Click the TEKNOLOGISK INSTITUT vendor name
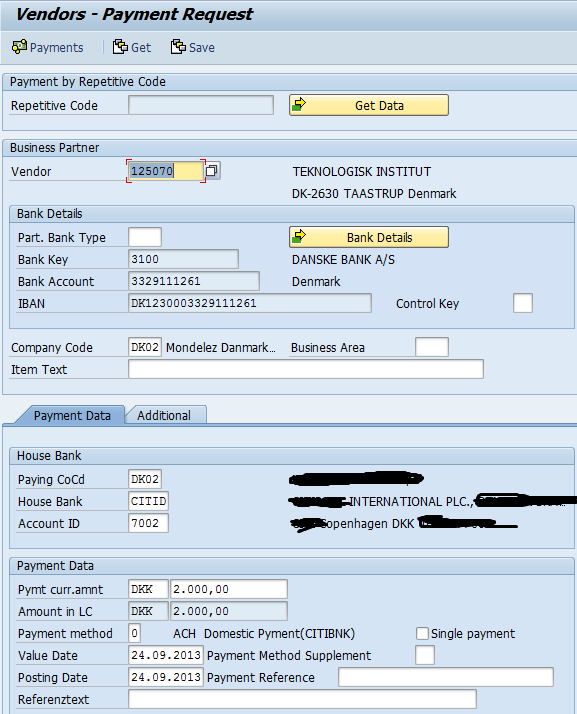 coord(362,172)
